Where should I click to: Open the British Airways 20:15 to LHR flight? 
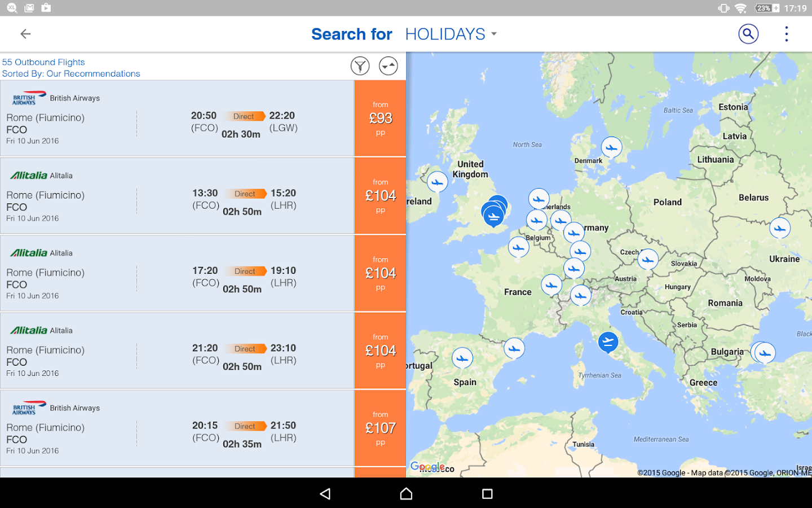click(178, 428)
